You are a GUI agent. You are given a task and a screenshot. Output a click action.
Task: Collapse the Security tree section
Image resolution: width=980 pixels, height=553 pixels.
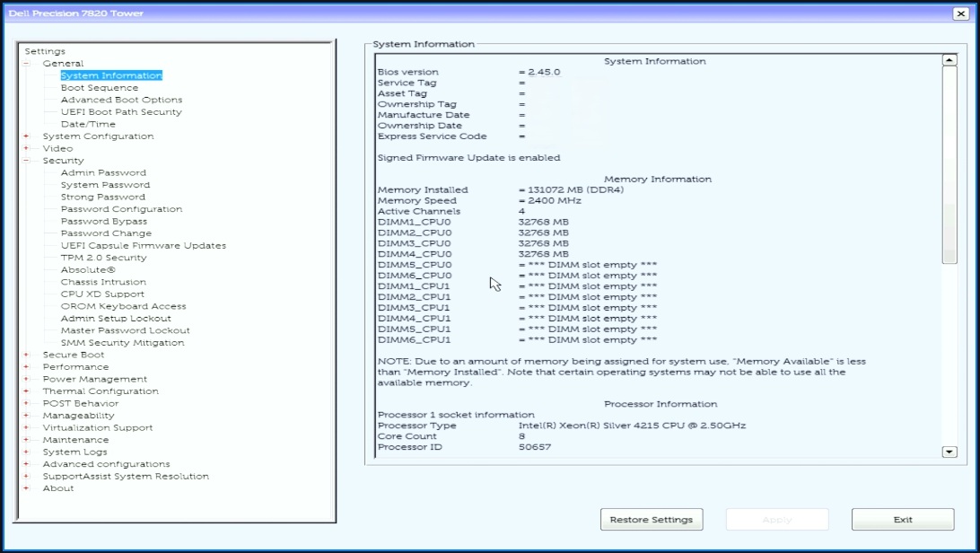point(26,161)
